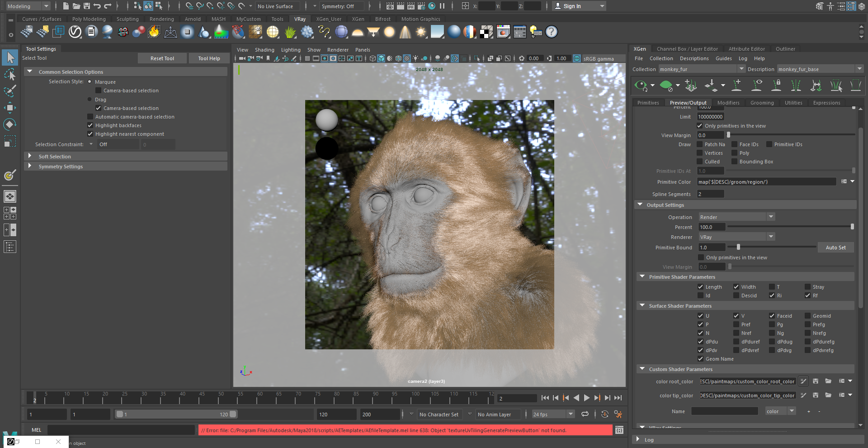Choose the Move tool in toolbox
868x448 pixels.
coord(10,107)
